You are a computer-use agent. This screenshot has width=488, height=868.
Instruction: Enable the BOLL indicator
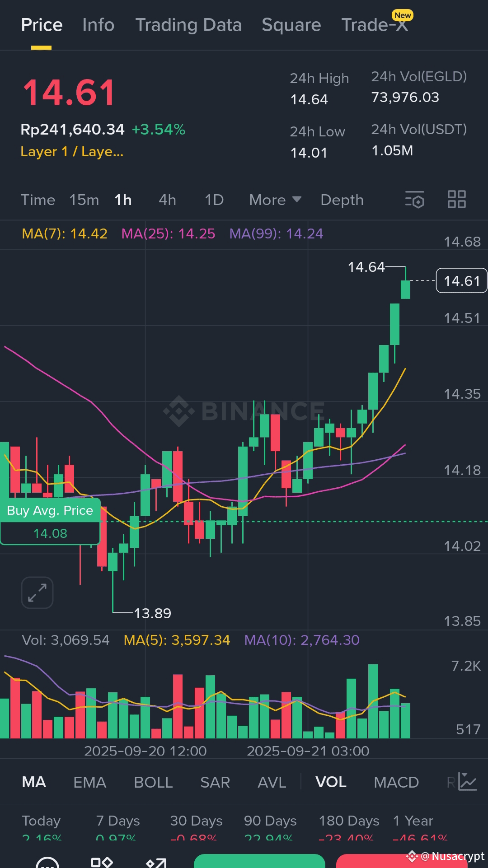153,782
